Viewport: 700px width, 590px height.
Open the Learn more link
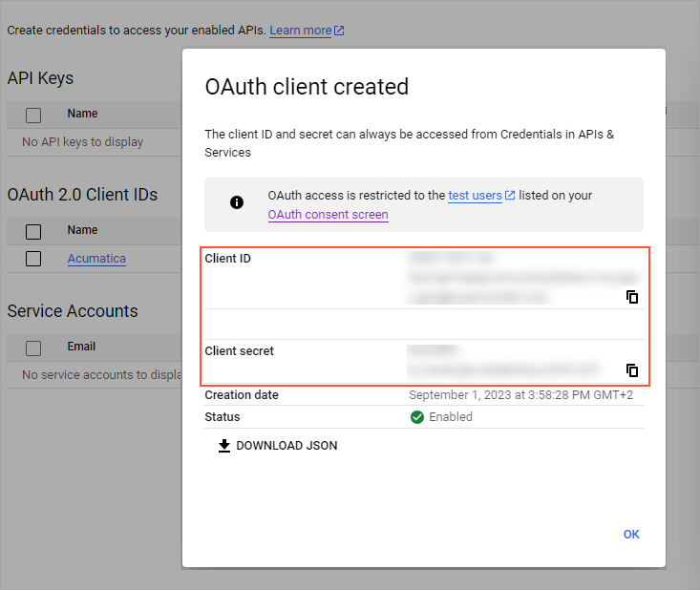click(300, 31)
